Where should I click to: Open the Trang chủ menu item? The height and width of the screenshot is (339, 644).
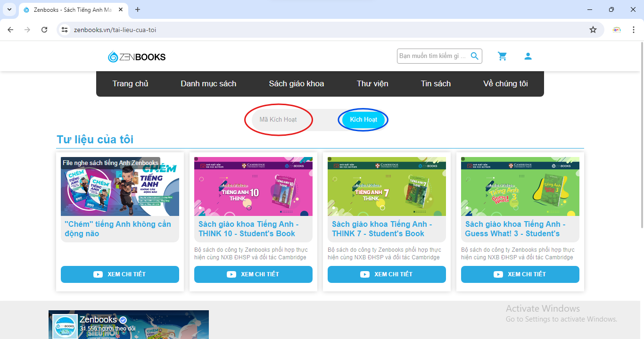click(130, 83)
